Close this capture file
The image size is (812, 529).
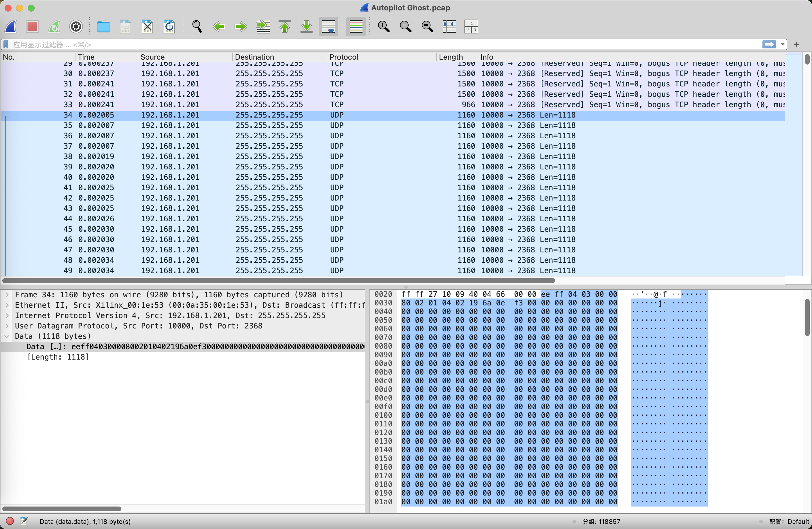[147, 26]
